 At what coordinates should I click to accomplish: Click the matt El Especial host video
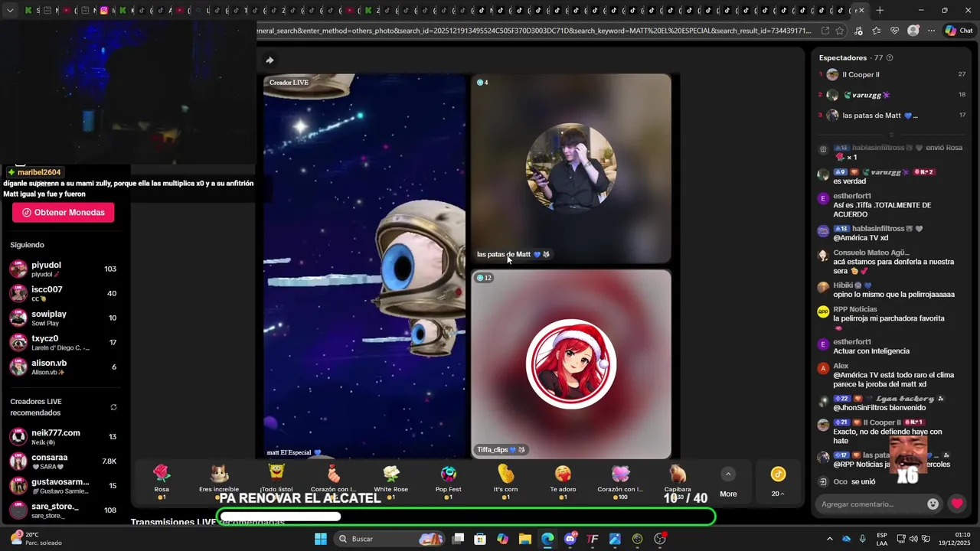pyautogui.click(x=364, y=266)
